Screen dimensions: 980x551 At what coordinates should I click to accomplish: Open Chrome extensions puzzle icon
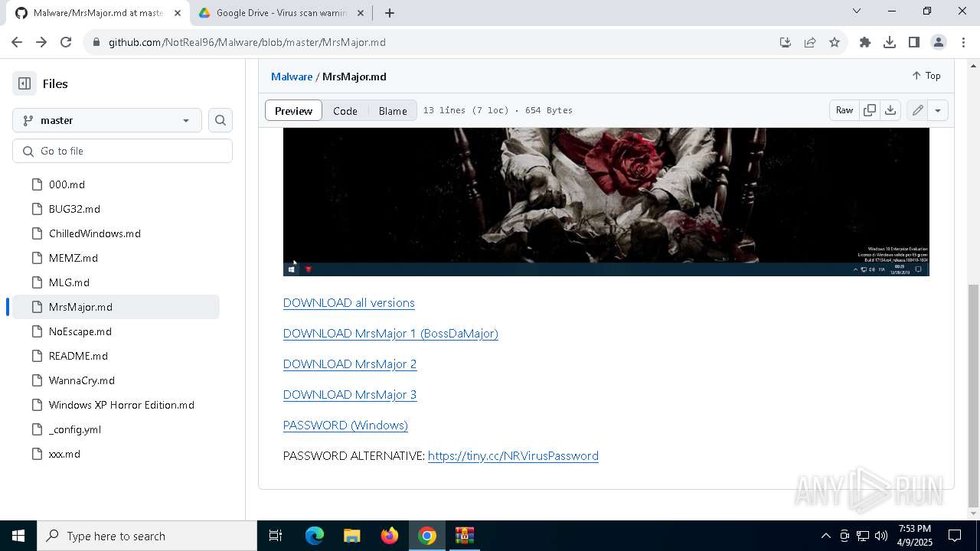coord(865,42)
